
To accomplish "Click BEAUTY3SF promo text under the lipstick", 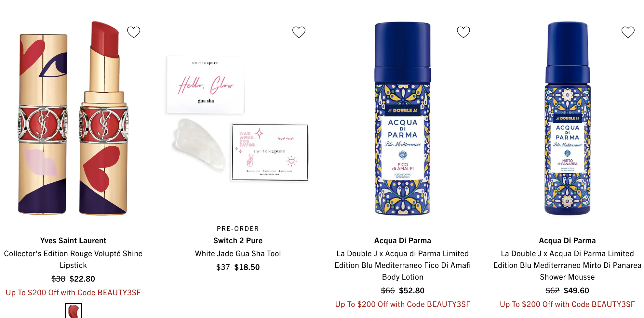I will coord(73,293).
